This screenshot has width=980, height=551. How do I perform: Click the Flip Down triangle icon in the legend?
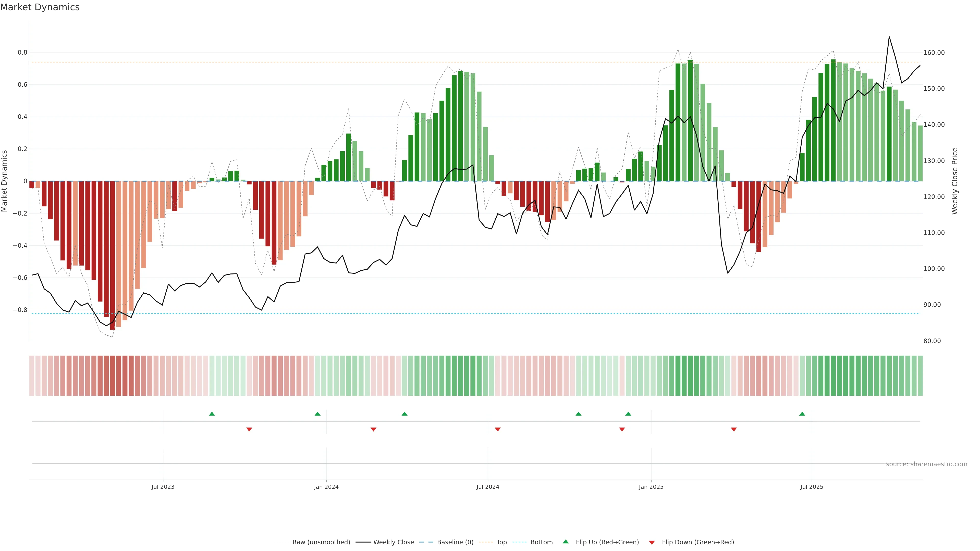click(652, 542)
